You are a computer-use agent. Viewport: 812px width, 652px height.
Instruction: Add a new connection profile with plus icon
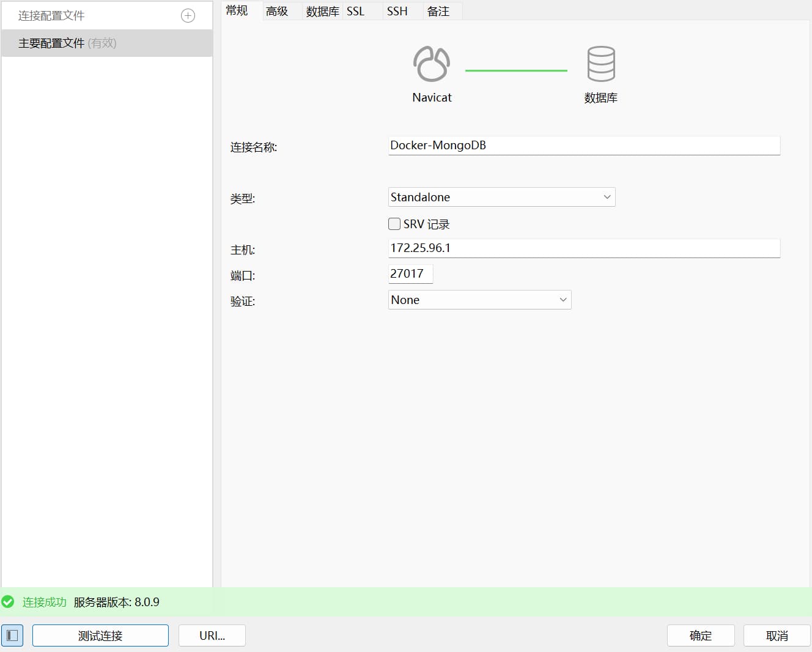[x=188, y=16]
